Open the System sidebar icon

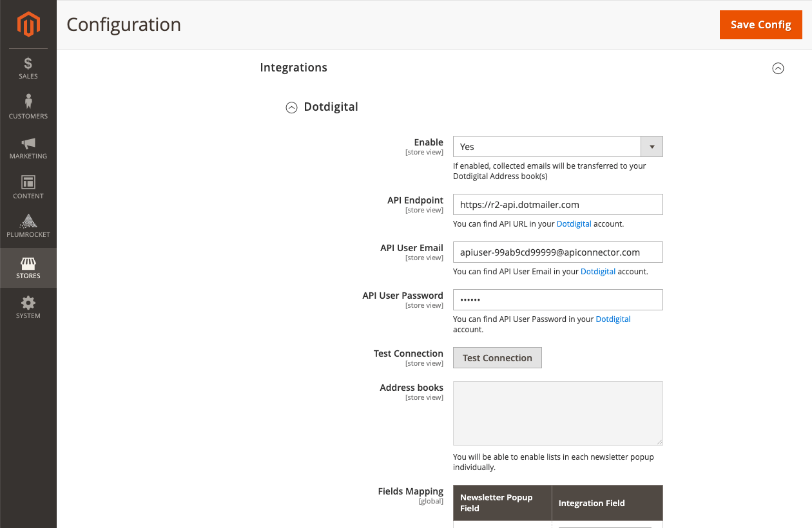point(28,307)
